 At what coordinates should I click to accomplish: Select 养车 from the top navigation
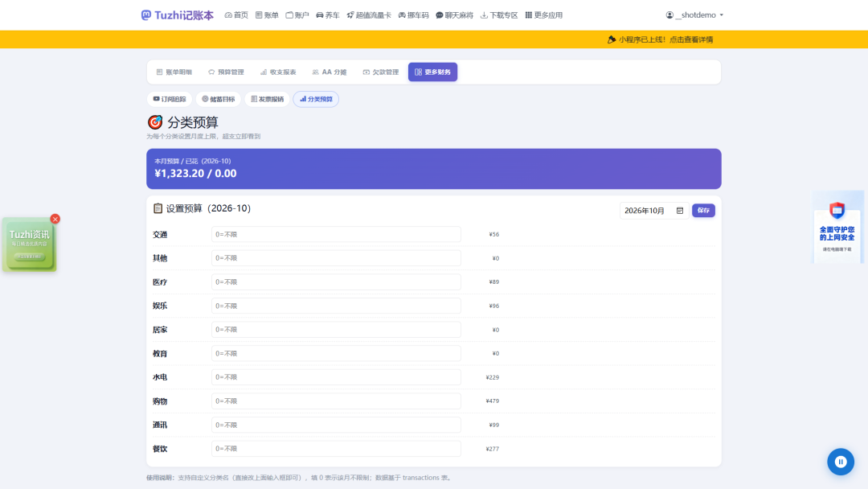coord(328,15)
